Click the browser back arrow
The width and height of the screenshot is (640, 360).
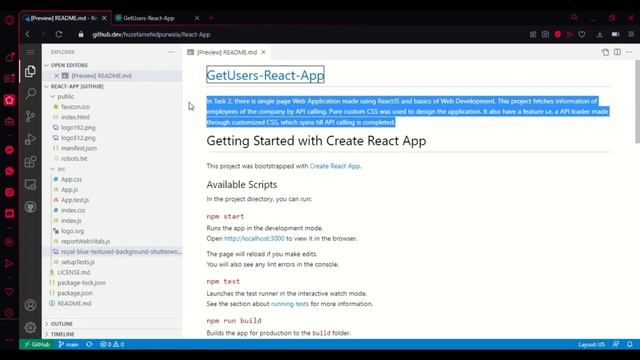[28, 34]
